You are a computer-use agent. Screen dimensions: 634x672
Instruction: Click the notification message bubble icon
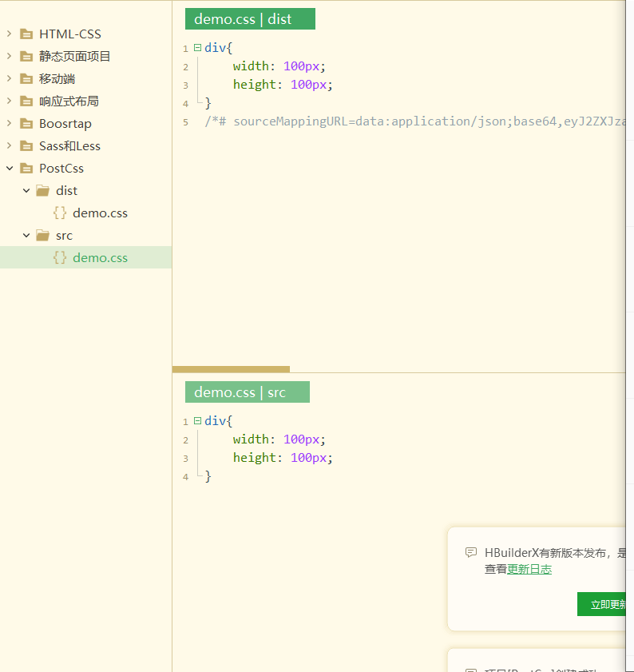[x=471, y=552]
